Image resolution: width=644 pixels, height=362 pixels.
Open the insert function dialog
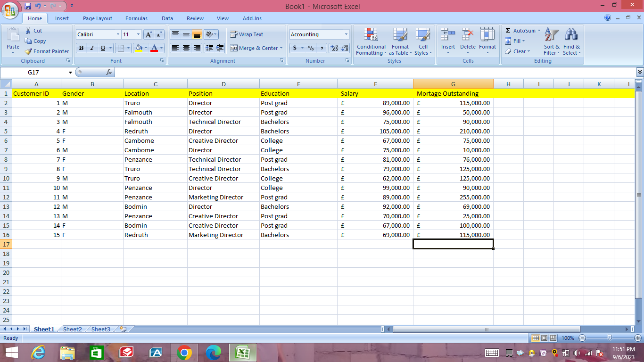pyautogui.click(x=109, y=72)
